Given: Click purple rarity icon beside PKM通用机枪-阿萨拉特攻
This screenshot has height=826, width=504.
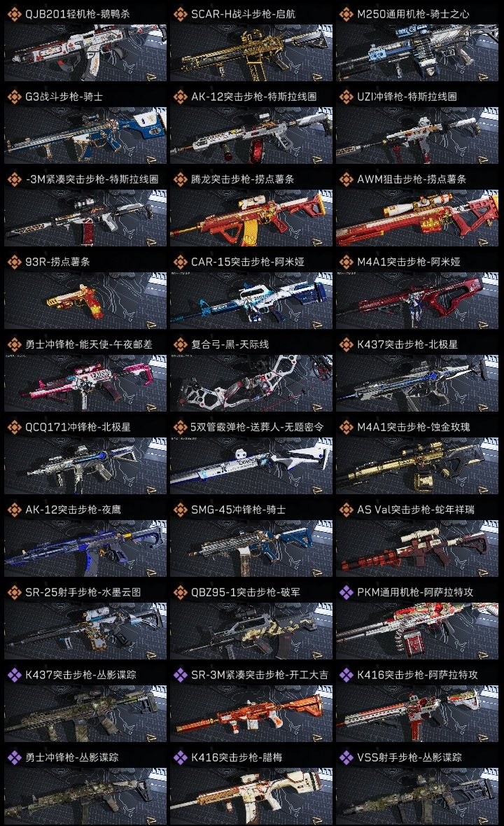Looking at the screenshot, I should [x=346, y=592].
